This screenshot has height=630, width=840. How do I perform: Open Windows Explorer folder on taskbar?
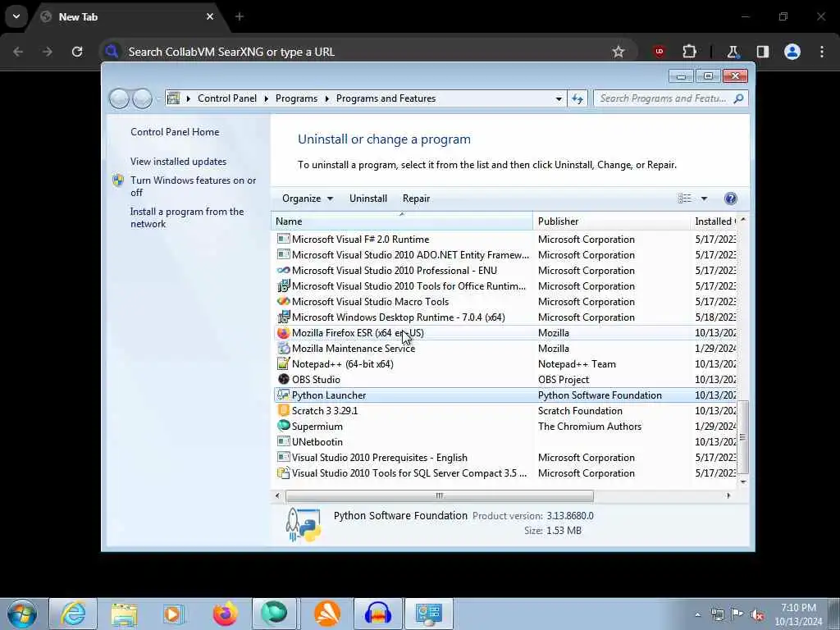125,614
